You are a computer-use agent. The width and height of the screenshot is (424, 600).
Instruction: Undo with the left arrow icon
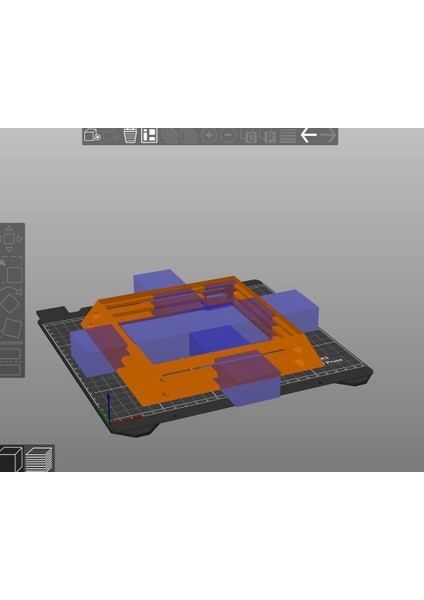[x=308, y=135]
